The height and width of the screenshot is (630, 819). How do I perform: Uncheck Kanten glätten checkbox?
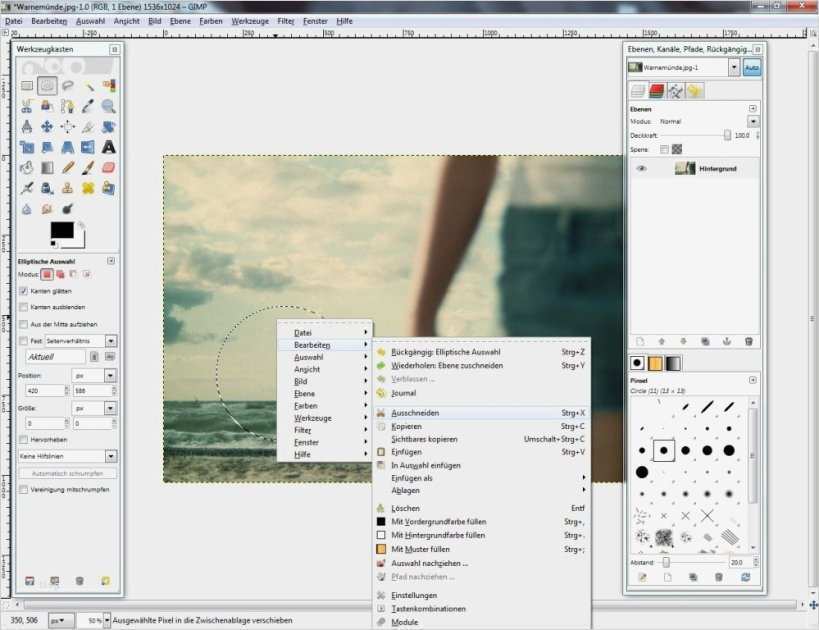[24, 290]
